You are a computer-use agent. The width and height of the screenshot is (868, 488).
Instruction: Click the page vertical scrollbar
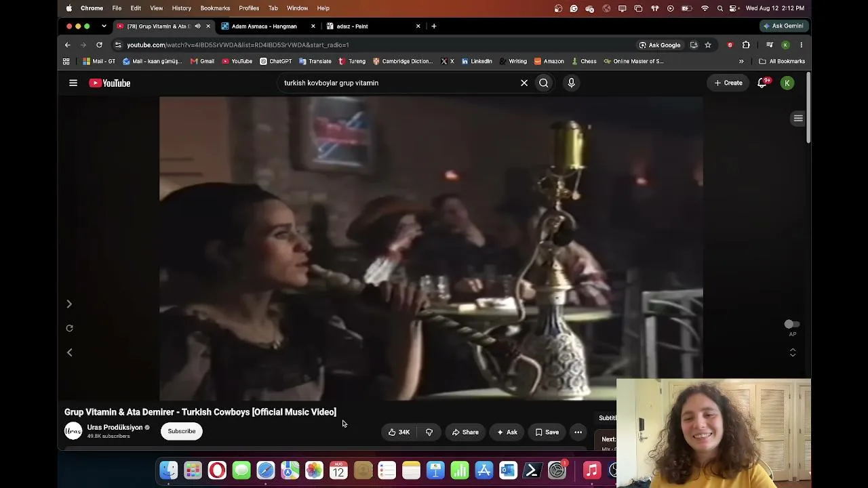tap(808, 108)
